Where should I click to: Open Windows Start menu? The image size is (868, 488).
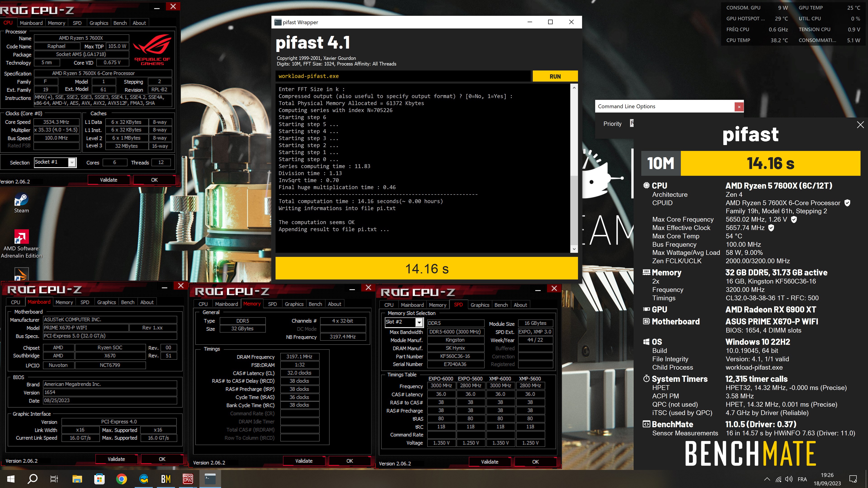(10, 479)
